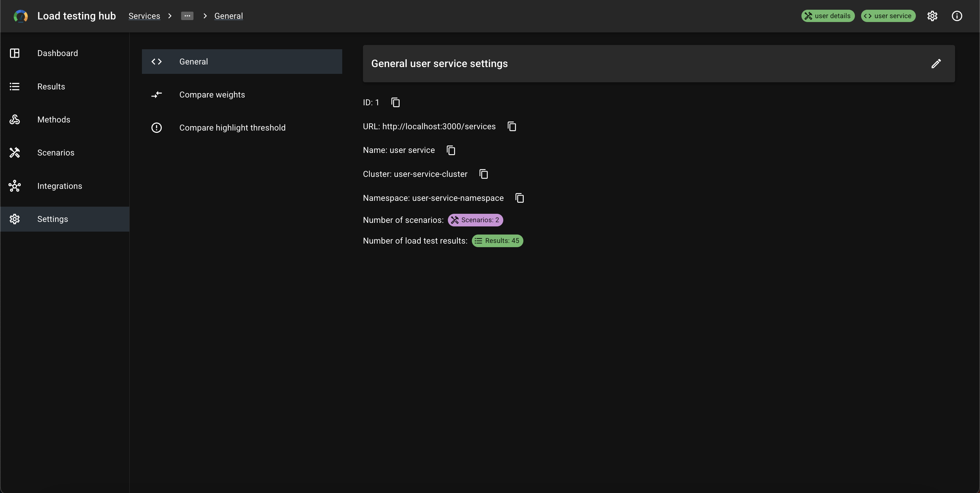Image resolution: width=980 pixels, height=493 pixels.
Task: Go to Services breadcrumb link
Action: tap(144, 16)
